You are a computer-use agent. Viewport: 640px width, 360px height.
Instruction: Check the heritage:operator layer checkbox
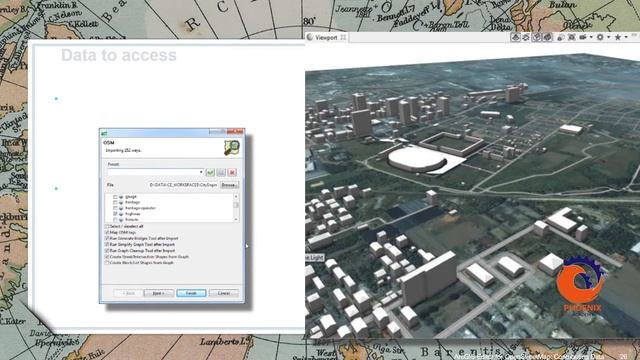[x=115, y=208]
